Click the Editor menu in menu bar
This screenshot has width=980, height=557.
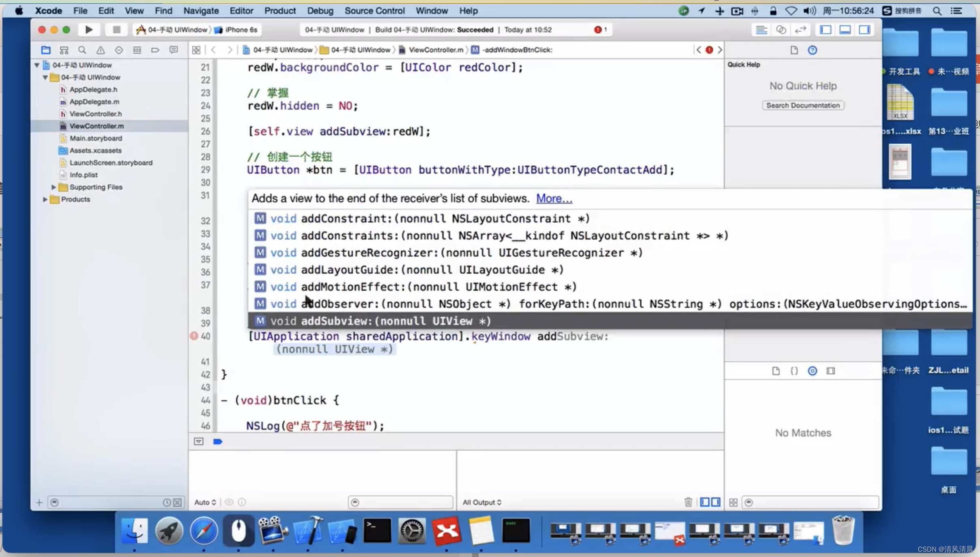tap(241, 10)
